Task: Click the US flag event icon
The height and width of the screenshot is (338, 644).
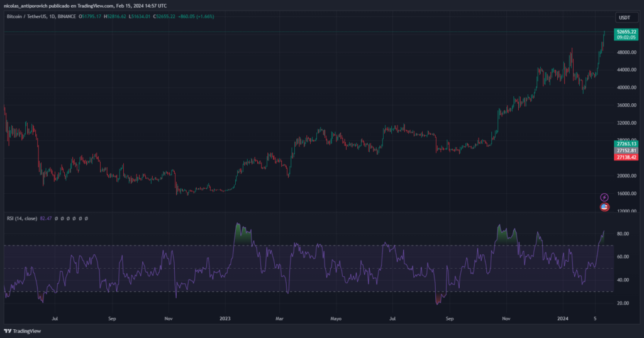Action: click(604, 206)
